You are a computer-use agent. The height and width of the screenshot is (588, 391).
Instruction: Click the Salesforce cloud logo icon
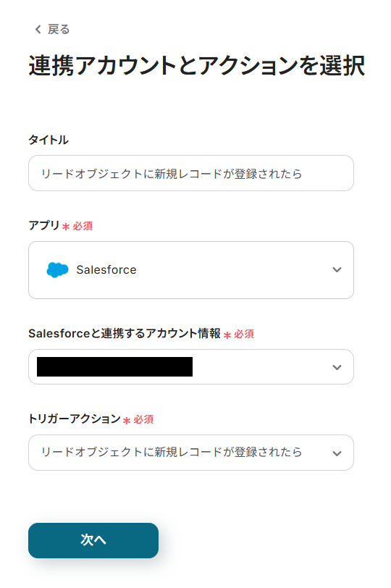point(57,269)
